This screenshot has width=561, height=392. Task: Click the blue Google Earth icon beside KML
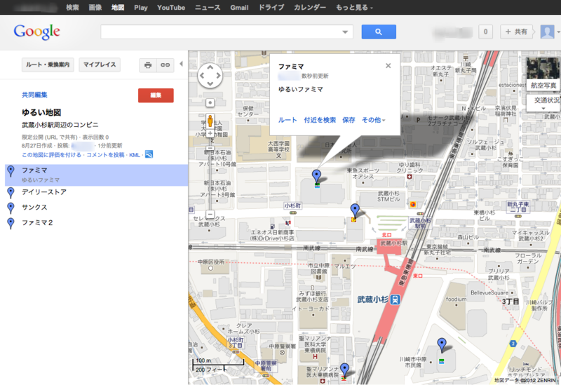pos(149,154)
